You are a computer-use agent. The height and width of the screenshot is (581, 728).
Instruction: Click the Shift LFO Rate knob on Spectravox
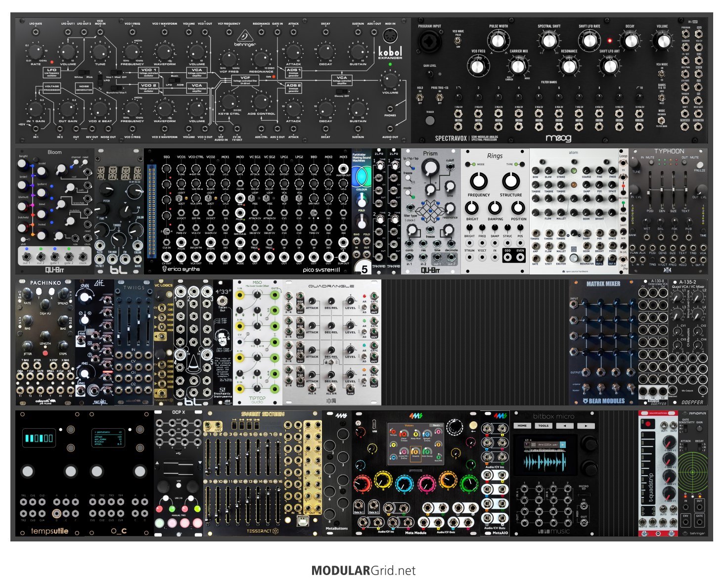point(590,40)
